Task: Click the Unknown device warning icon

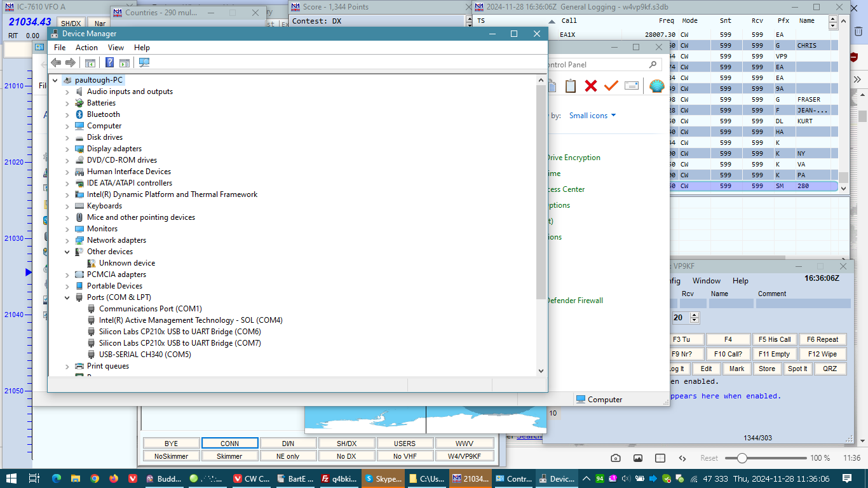Action: coord(92,263)
